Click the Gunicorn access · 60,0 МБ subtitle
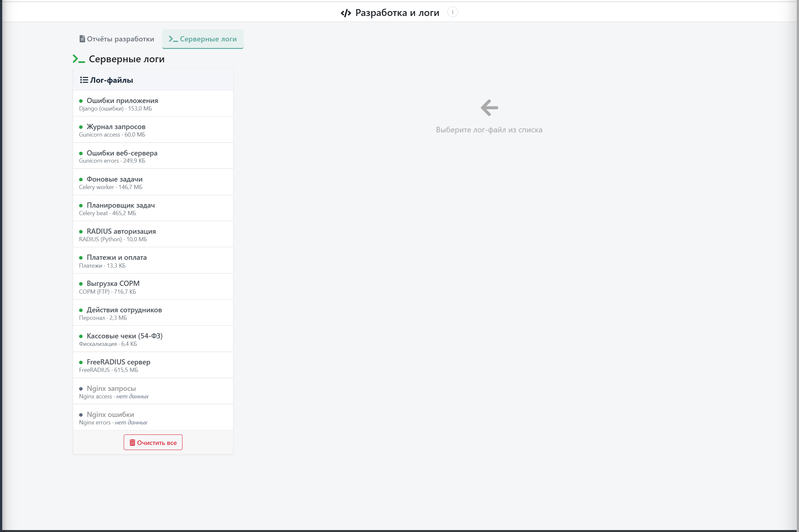Image resolution: width=799 pixels, height=532 pixels. pyautogui.click(x=112, y=135)
